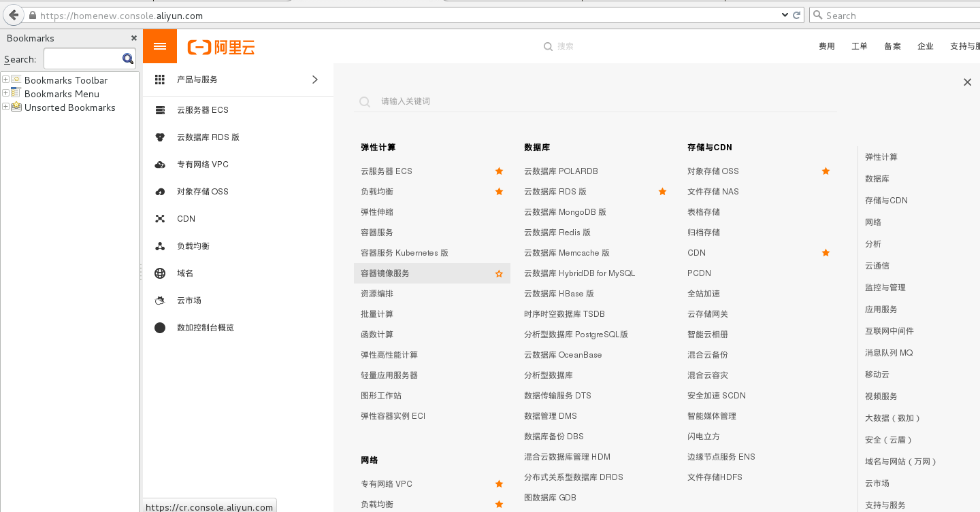
Task: Open 函数计算 link
Action: click(377, 335)
